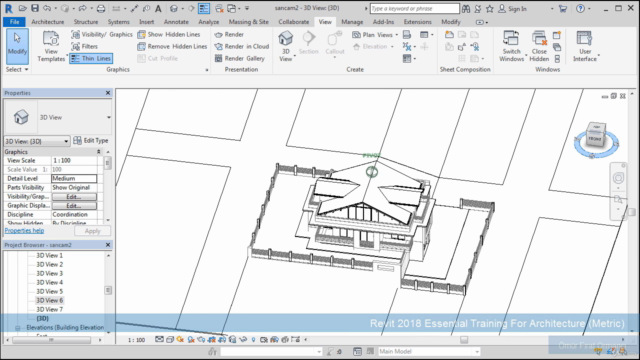Switch to Architecture ribbon tab
Screen dimensions: 640x360
(x=48, y=22)
